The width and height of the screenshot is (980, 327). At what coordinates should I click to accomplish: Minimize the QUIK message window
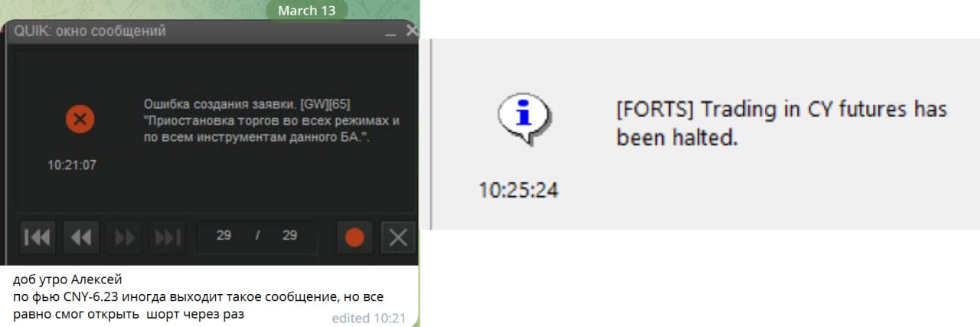(390, 32)
